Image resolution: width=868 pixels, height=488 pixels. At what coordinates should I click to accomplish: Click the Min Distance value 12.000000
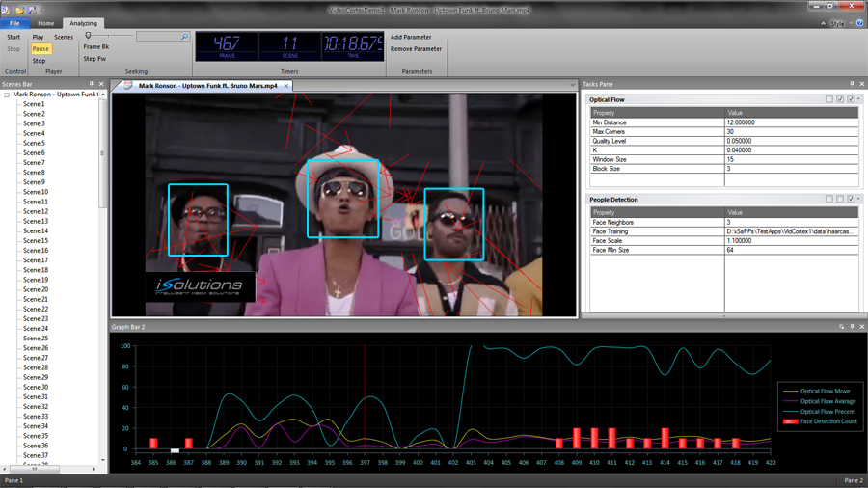coord(791,122)
